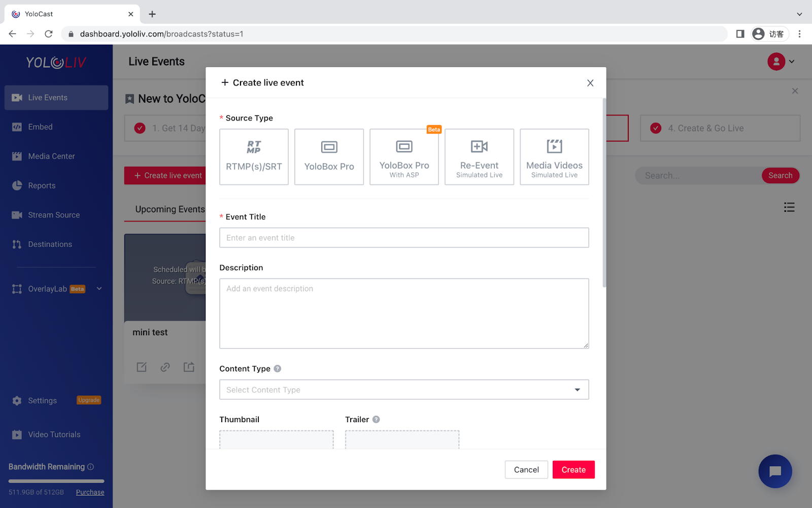This screenshot has height=508, width=812.
Task: Click the 4. Create & Go Live step
Action: [720, 129]
